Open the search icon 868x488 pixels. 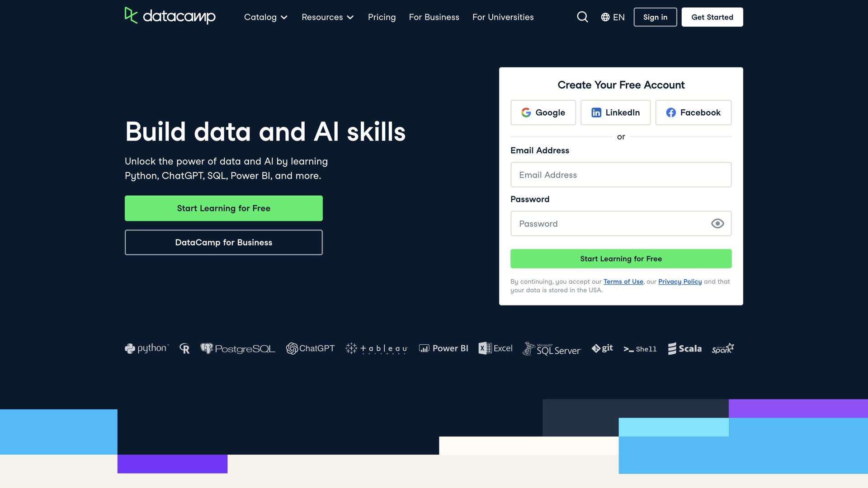582,17
